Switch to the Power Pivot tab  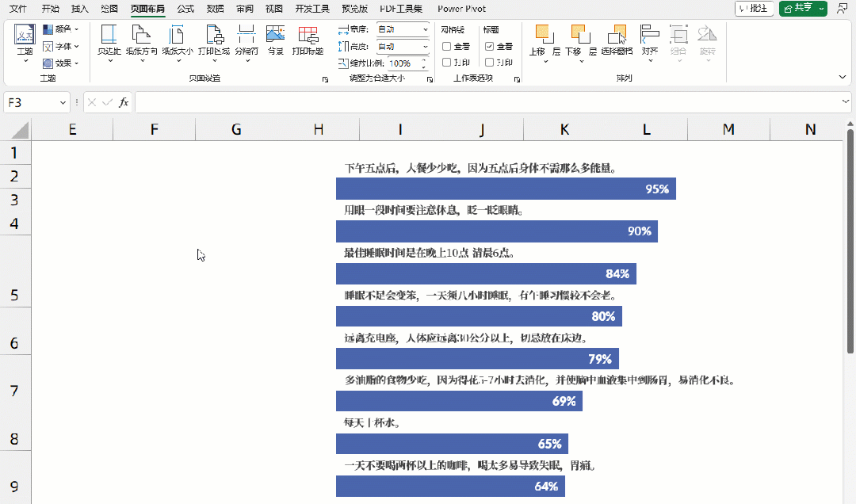(461, 9)
